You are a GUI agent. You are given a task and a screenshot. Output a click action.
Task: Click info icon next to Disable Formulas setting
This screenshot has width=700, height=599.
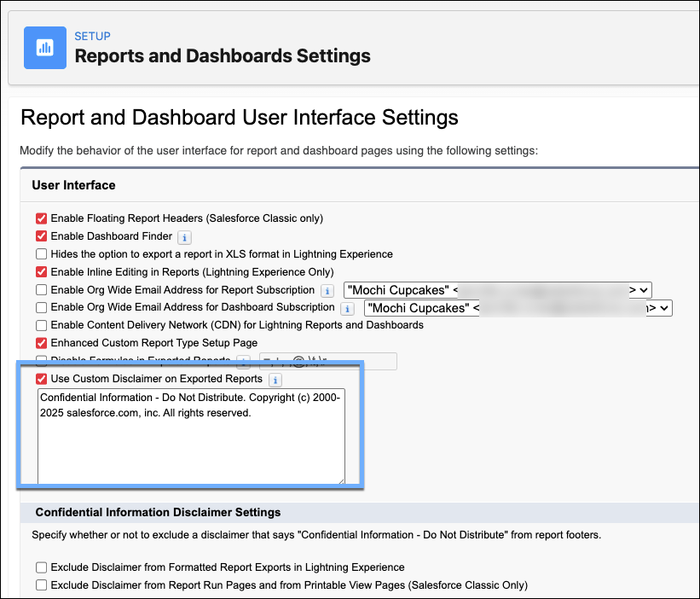[244, 361]
